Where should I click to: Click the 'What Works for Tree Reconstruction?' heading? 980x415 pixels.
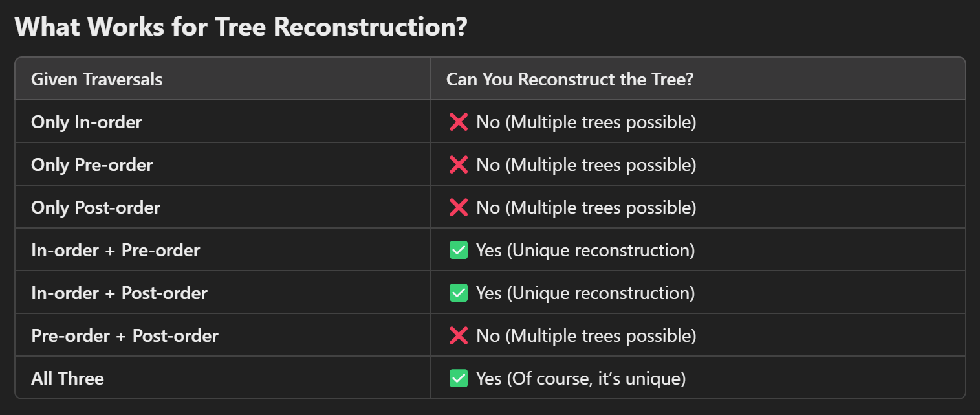tap(241, 27)
